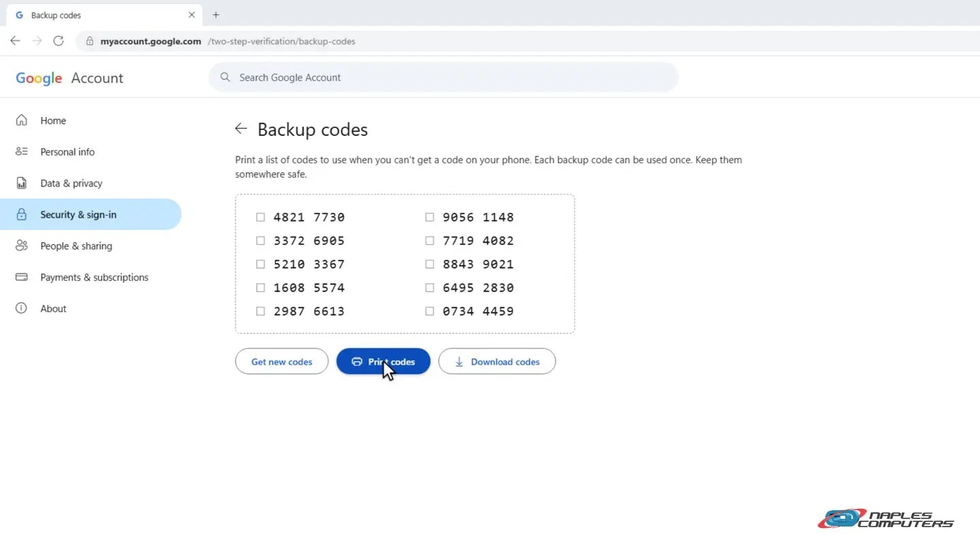Click the Home house icon in the sidebar
The height and width of the screenshot is (551, 980).
[x=22, y=120]
